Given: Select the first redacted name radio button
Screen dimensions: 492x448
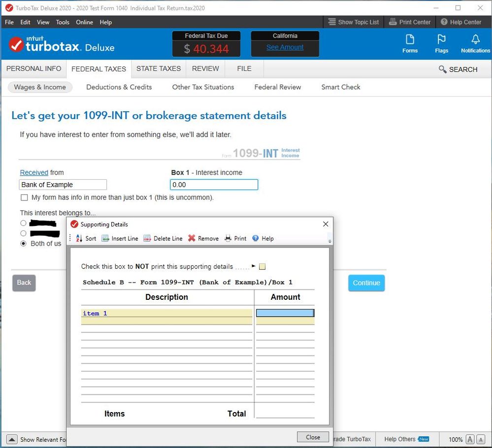Looking at the screenshot, I should [x=23, y=223].
